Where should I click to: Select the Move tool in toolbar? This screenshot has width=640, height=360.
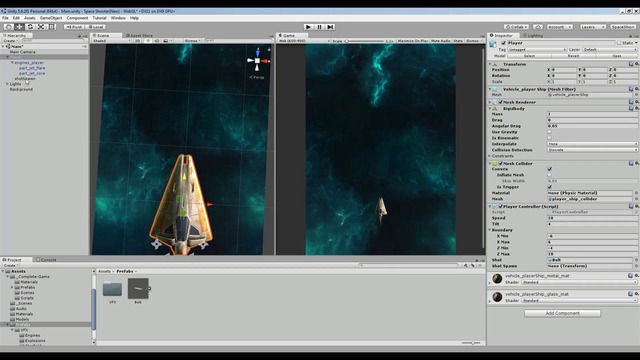[x=19, y=27]
